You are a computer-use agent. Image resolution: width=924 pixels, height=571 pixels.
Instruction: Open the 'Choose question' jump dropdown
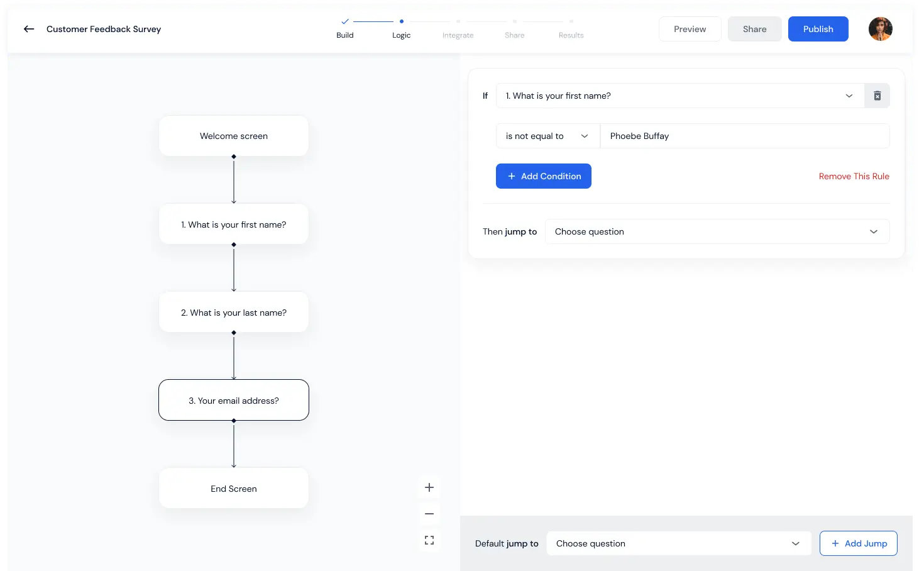[717, 231]
